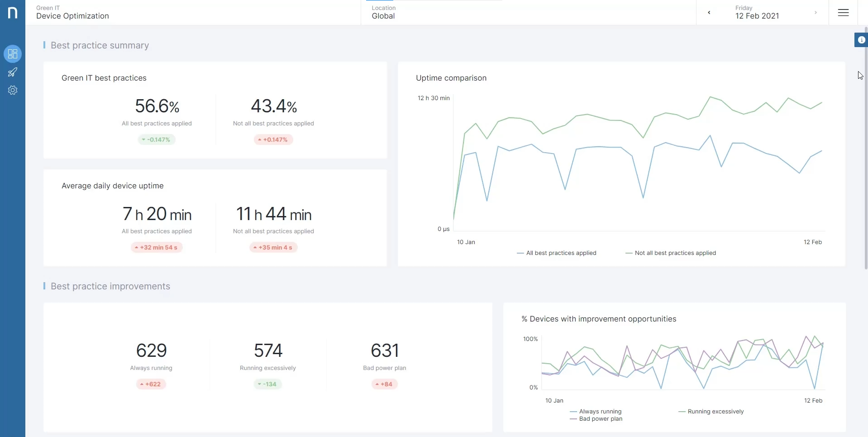Go to previous date arrow
This screenshot has width=868, height=437.
click(x=709, y=13)
